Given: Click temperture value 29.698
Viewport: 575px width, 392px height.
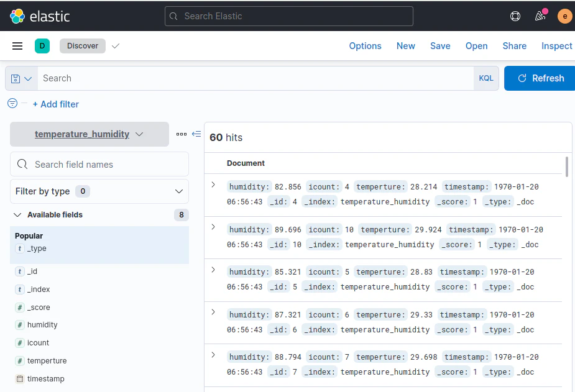Looking at the screenshot, I should [423, 357].
